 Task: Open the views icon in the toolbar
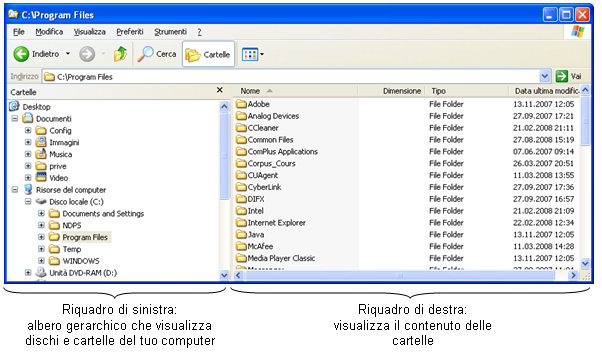(250, 55)
